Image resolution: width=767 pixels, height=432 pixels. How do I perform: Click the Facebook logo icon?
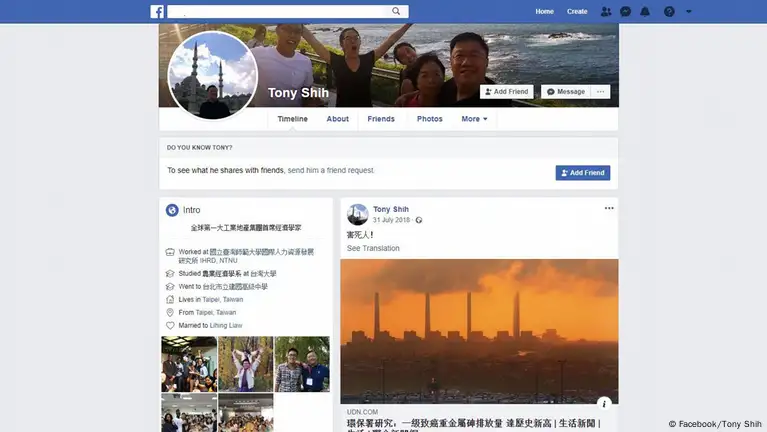(x=157, y=12)
